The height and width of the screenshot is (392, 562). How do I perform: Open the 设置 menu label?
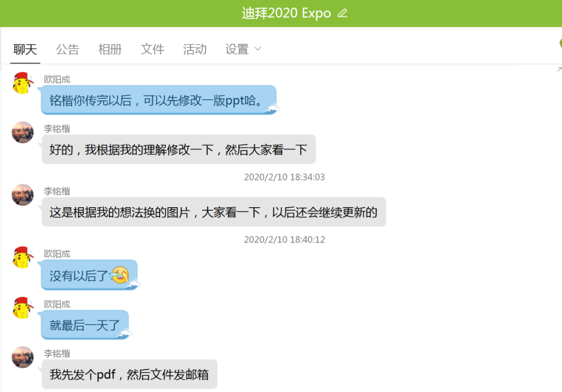pyautogui.click(x=237, y=49)
